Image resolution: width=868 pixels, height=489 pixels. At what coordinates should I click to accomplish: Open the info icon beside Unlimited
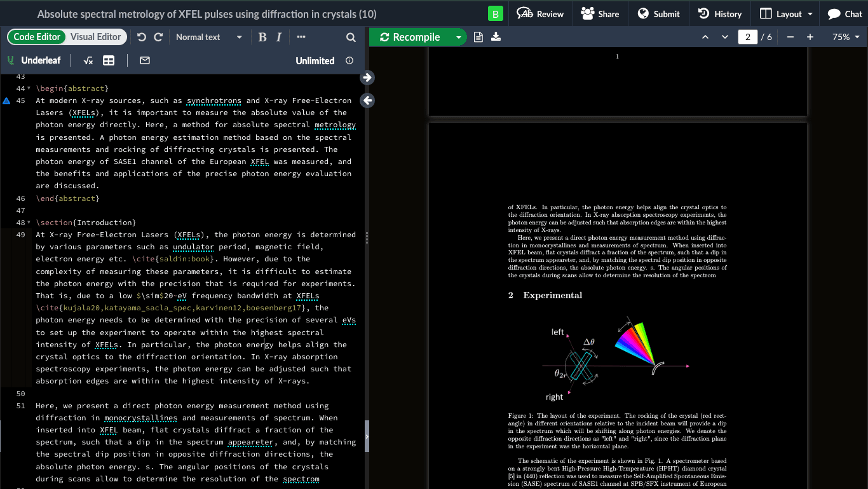pos(349,60)
